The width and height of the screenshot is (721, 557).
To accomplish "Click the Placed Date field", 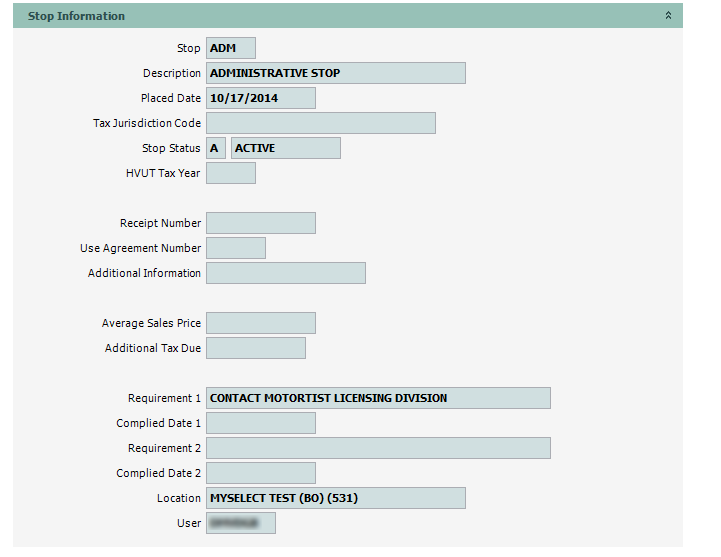I will pos(260,98).
